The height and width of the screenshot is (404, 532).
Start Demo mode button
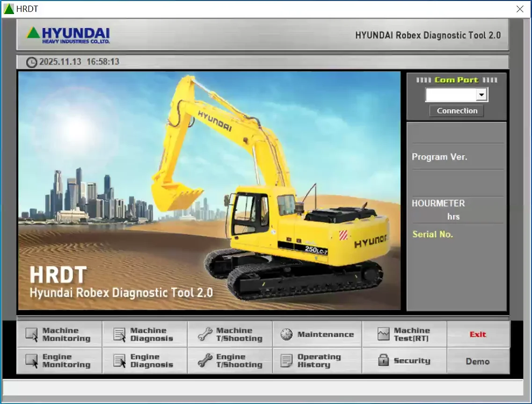click(x=478, y=361)
